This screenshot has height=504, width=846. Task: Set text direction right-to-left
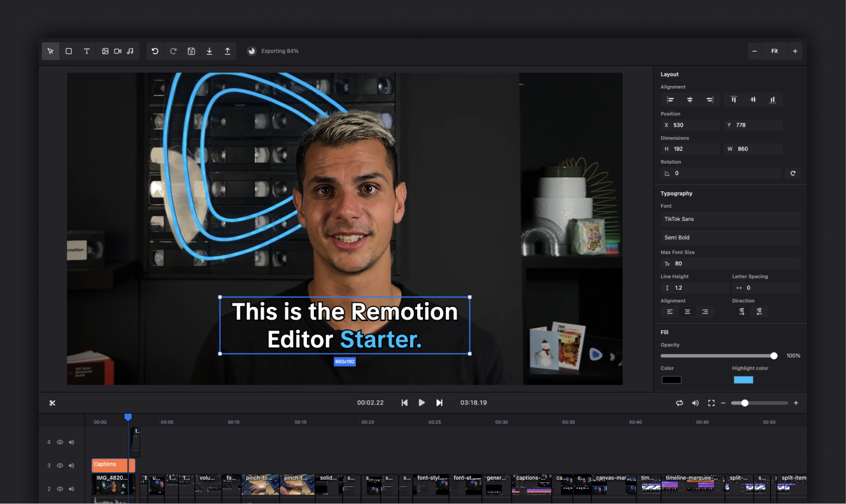click(x=759, y=311)
